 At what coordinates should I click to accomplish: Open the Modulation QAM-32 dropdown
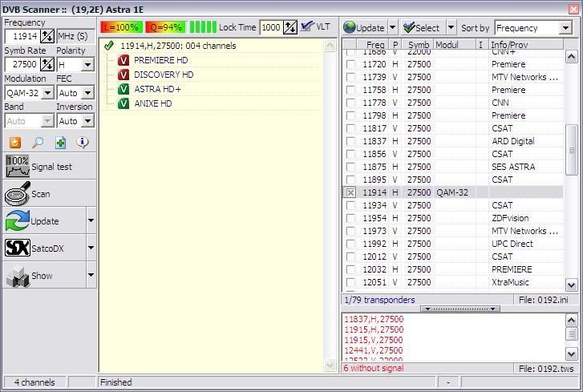click(x=47, y=92)
